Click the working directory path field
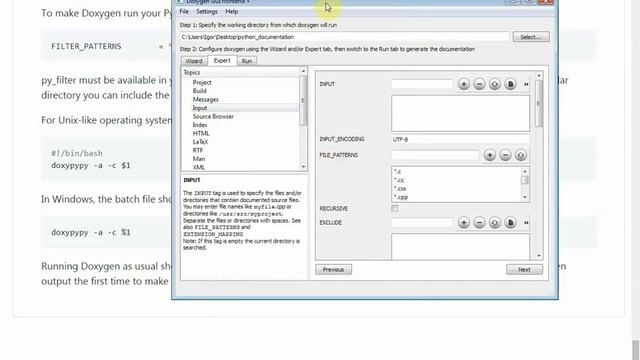The image size is (640, 360). tap(345, 37)
